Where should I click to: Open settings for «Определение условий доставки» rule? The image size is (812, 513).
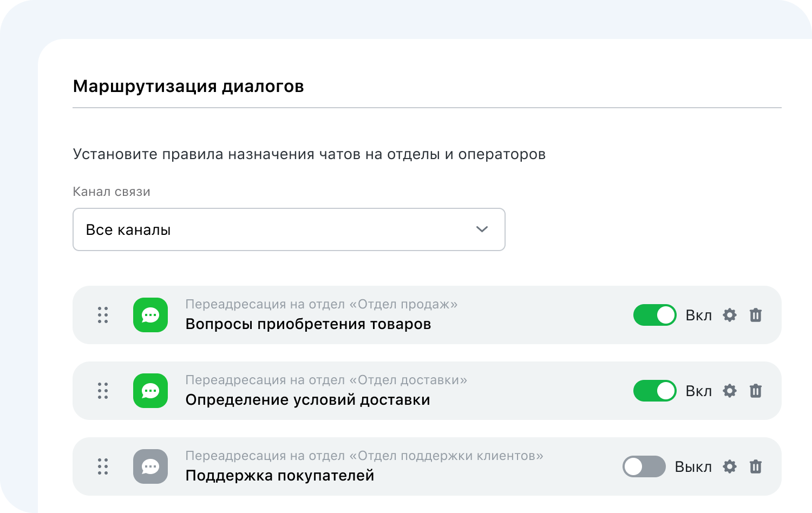(x=730, y=391)
